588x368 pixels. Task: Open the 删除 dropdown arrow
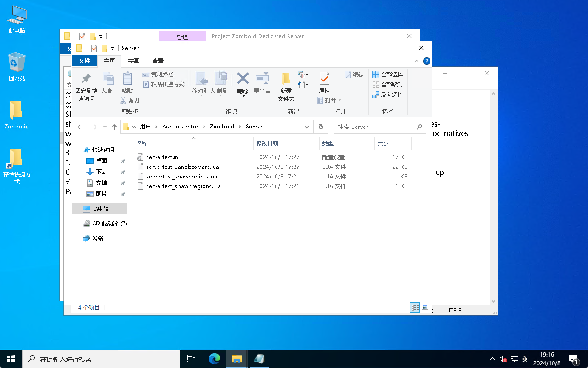[x=243, y=96]
